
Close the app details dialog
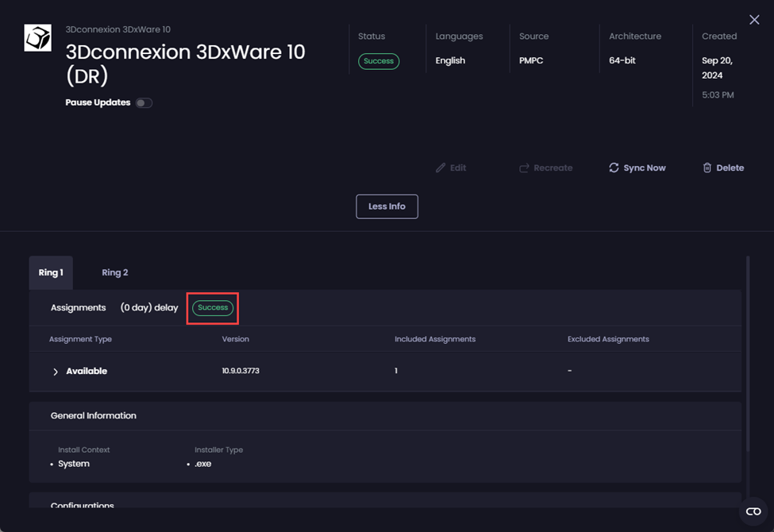click(x=754, y=19)
